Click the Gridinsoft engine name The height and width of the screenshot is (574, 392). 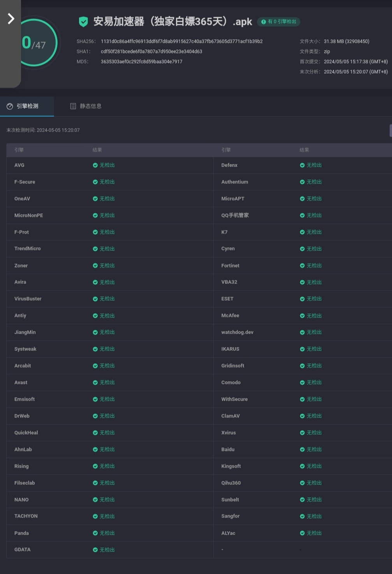pyautogui.click(x=233, y=366)
